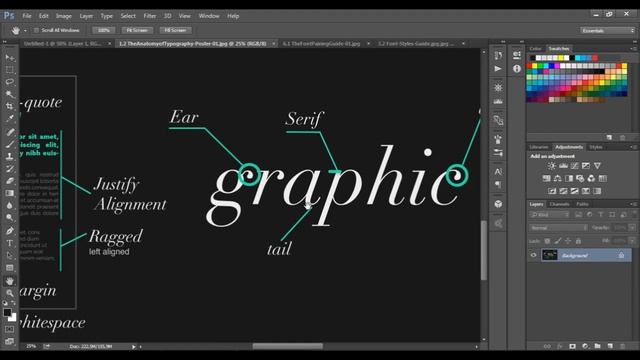Toggle lock image pixels

pyautogui.click(x=558, y=241)
